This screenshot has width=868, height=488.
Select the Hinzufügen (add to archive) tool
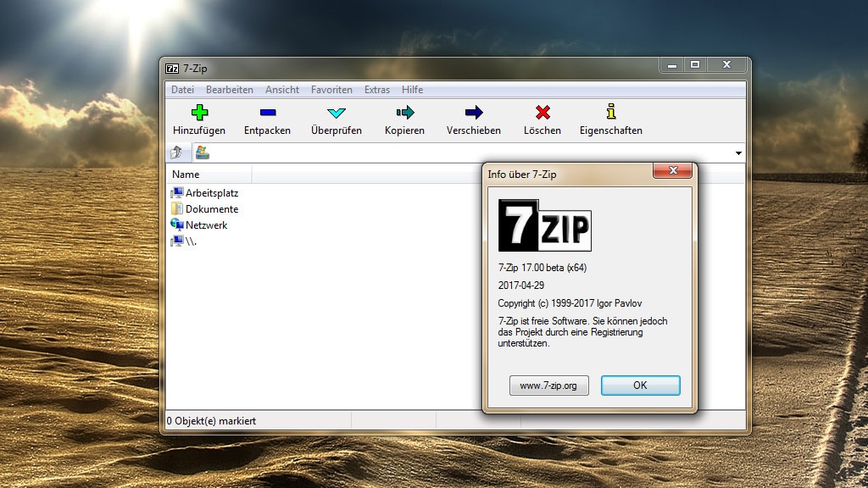(200, 119)
